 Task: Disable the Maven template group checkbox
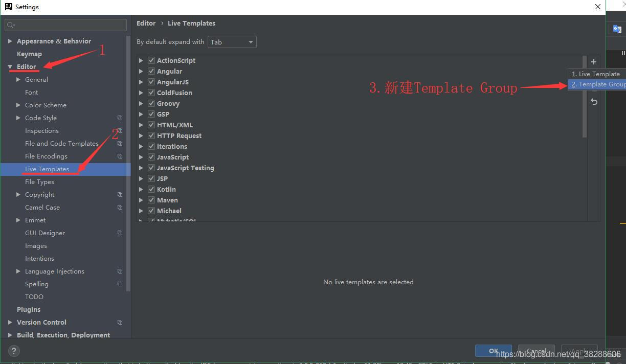[151, 200]
